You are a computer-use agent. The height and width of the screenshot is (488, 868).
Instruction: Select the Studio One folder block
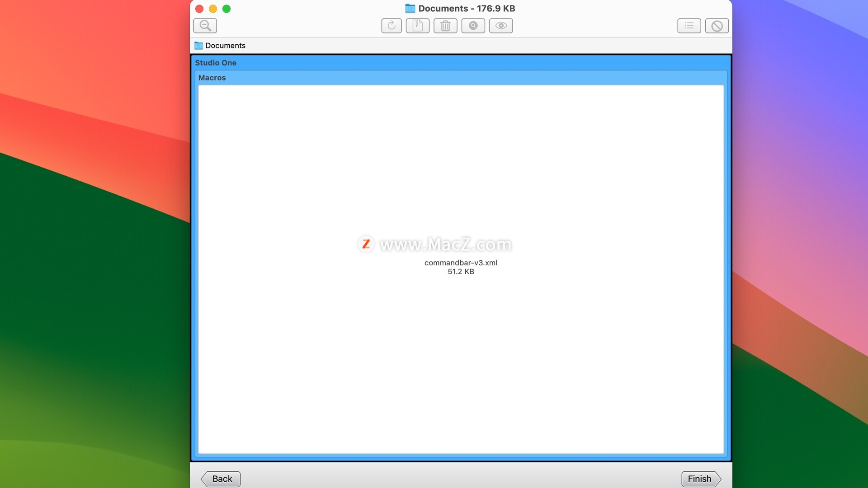tap(461, 63)
